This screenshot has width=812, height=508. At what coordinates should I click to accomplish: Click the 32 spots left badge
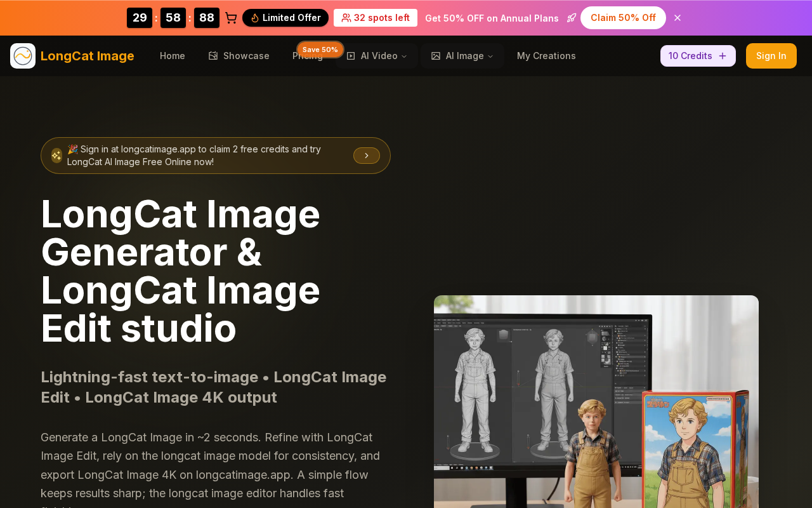(376, 18)
